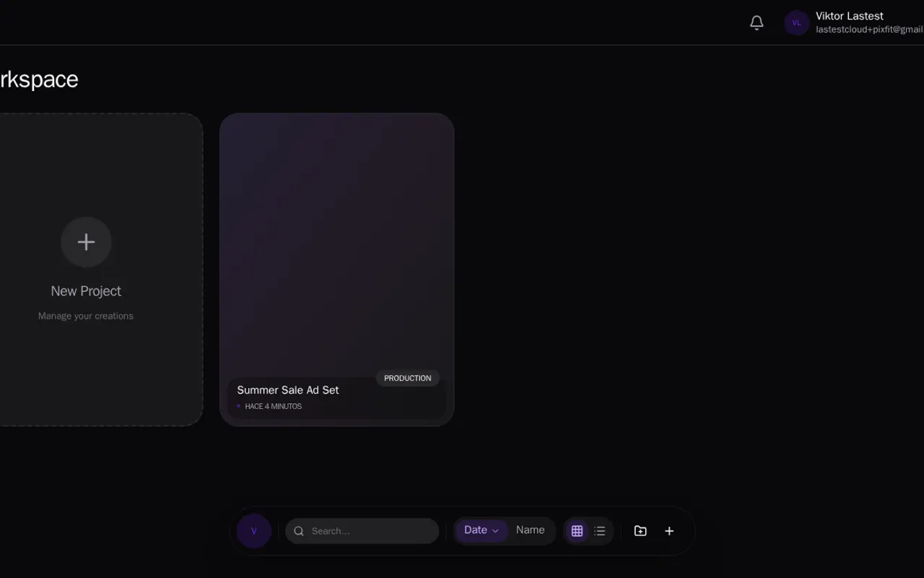
Task: Focus the Search input field
Action: click(x=362, y=531)
